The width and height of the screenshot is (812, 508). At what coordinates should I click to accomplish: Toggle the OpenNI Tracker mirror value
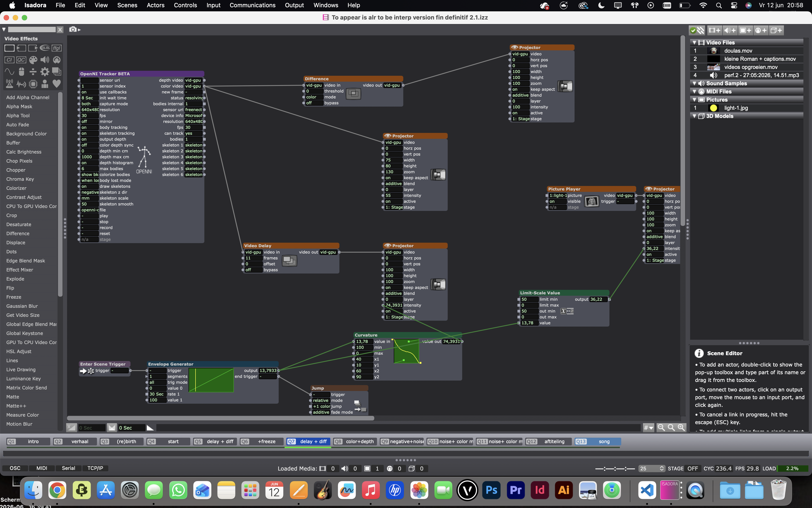coord(89,122)
